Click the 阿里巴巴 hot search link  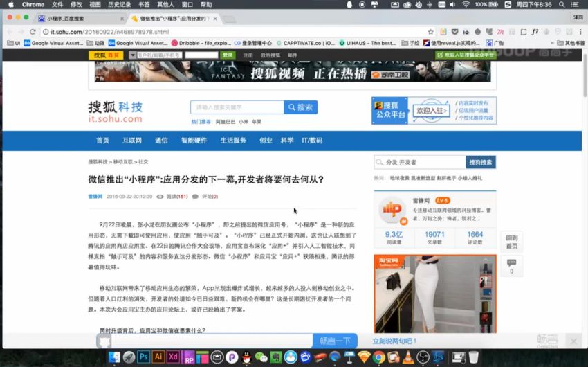(226, 122)
